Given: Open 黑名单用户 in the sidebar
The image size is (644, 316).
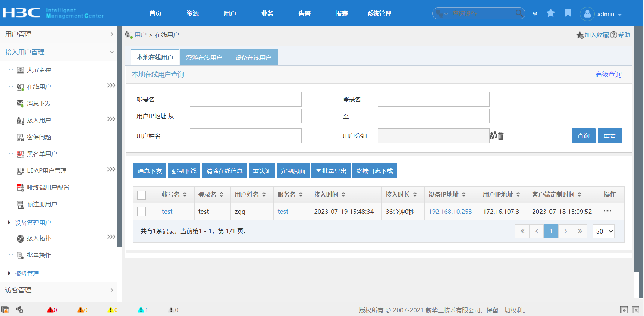Looking at the screenshot, I should click(x=42, y=154).
